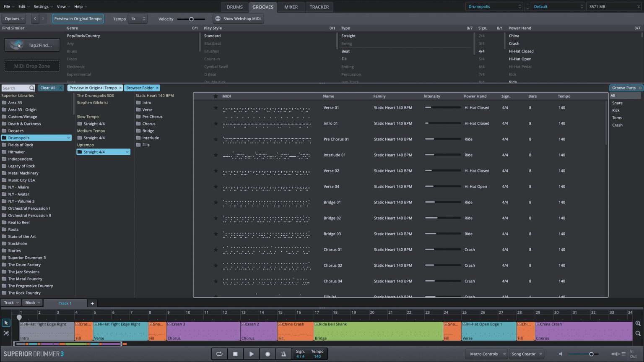Toggle loop playback in the transport
This screenshot has width=644, height=362.
pos(219,354)
